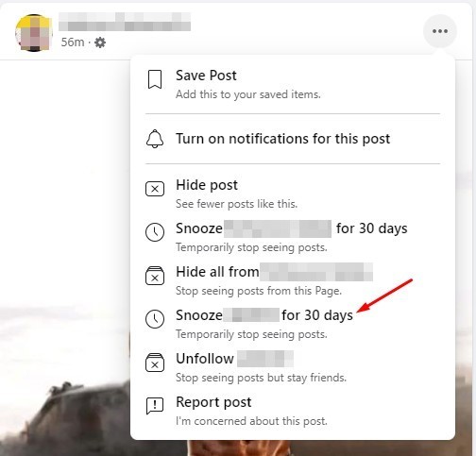Select the Snooze option marked by red arrow
Viewport: 476px width, 456px height.
(293, 324)
